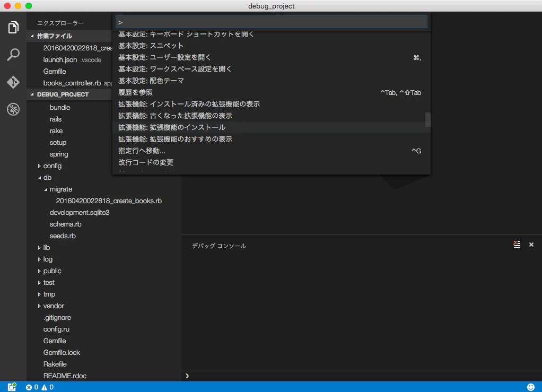Open 20160420022818_create_books.rb under migrate
The height and width of the screenshot is (392, 542).
tap(109, 201)
